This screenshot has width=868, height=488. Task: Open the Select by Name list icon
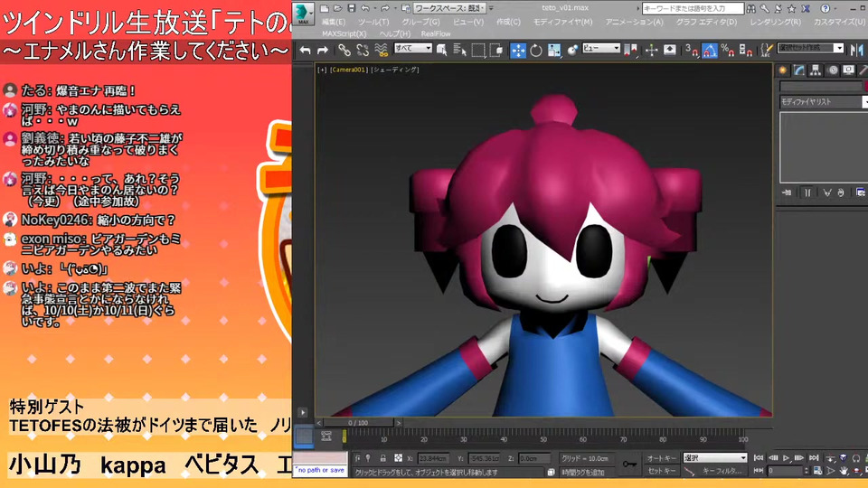pos(460,51)
